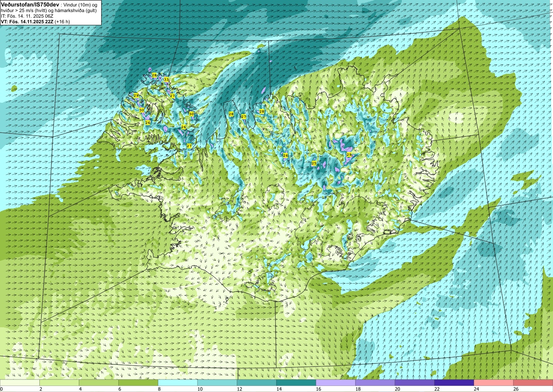Click the pale cyan 8–10 m/s legend swatch
The image size is (553, 392).
click(x=178, y=383)
